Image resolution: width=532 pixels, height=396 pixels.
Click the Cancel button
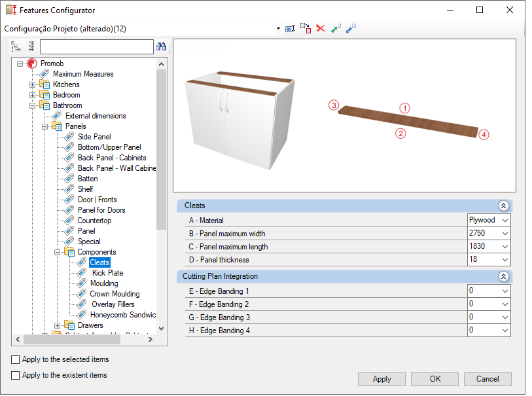pyautogui.click(x=488, y=379)
